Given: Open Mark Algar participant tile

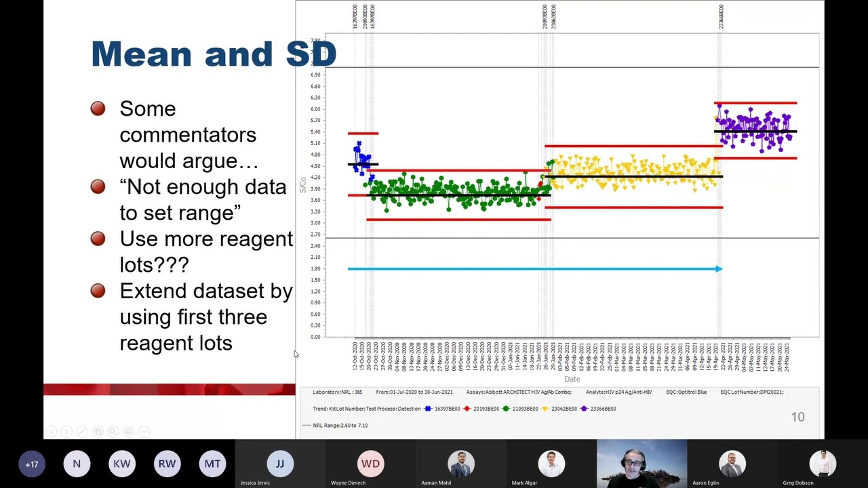Looking at the screenshot, I should 551,464.
